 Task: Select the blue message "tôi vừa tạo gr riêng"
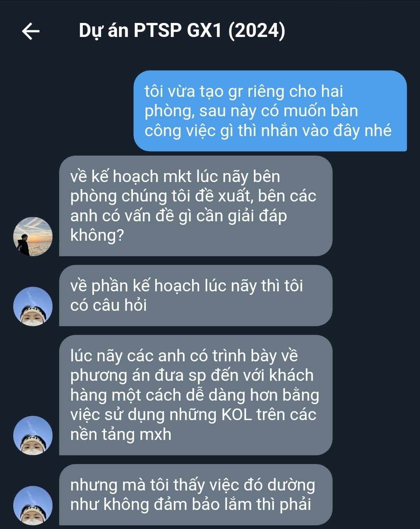[x=270, y=111]
